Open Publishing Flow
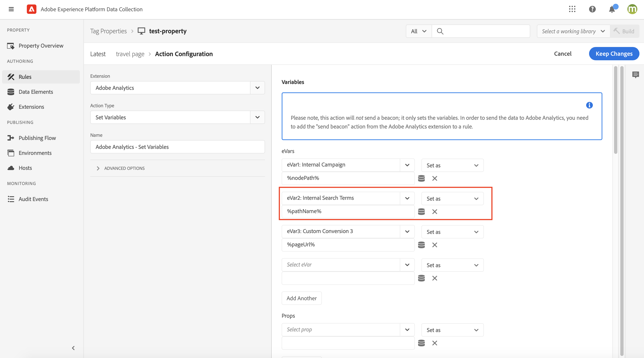The height and width of the screenshot is (358, 644). (41, 138)
